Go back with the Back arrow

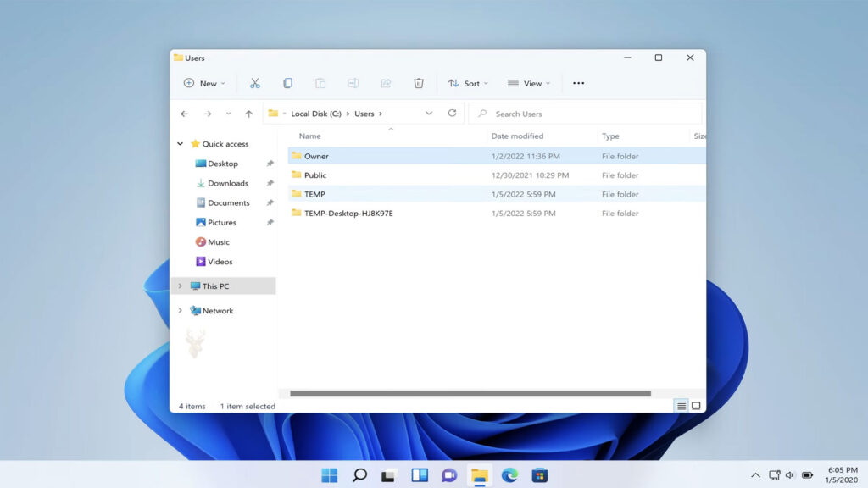184,114
